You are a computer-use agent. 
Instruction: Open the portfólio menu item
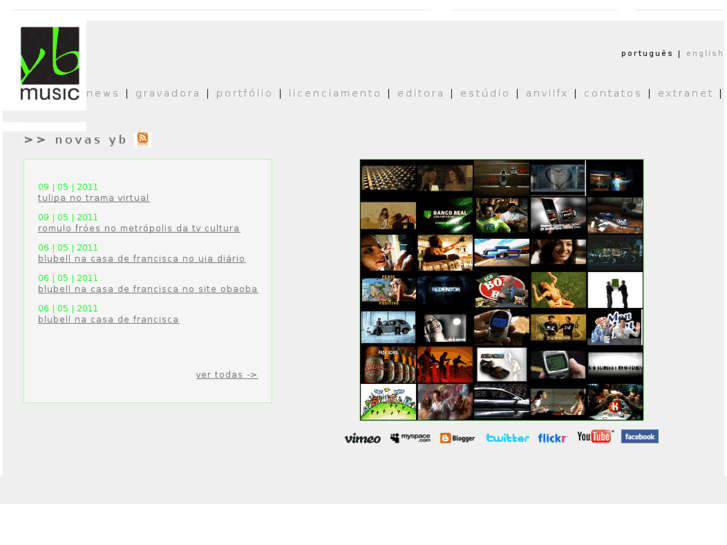pyautogui.click(x=244, y=93)
